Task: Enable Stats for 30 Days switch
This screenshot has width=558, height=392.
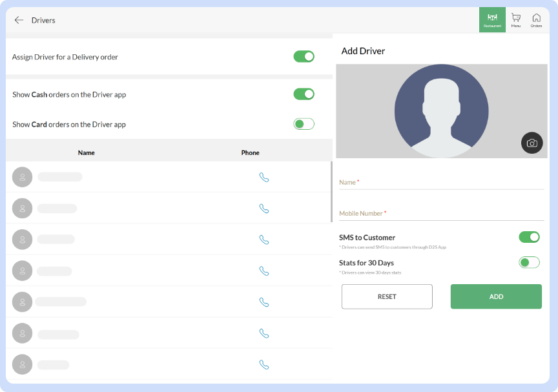Action: (529, 262)
